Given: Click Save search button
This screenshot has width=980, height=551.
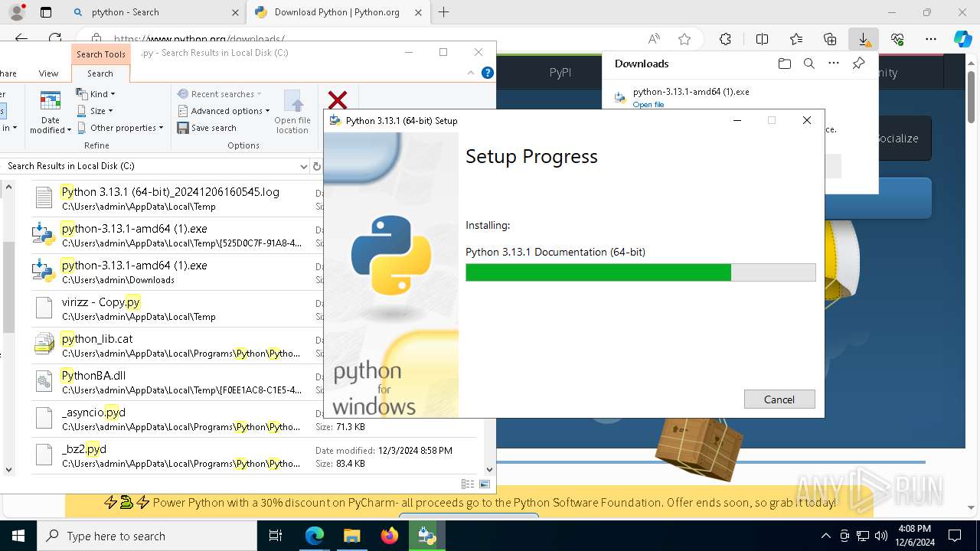Looking at the screenshot, I should (x=207, y=128).
